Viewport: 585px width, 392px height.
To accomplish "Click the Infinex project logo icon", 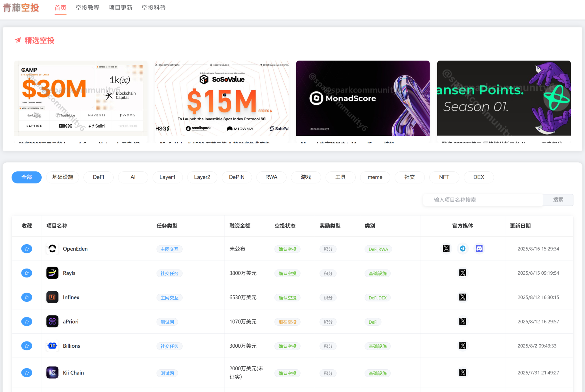I will (52, 297).
